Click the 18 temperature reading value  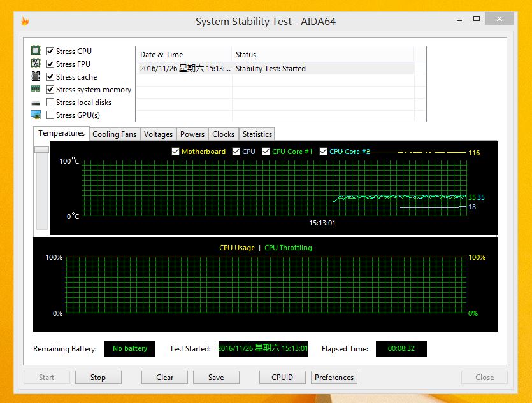coord(472,207)
